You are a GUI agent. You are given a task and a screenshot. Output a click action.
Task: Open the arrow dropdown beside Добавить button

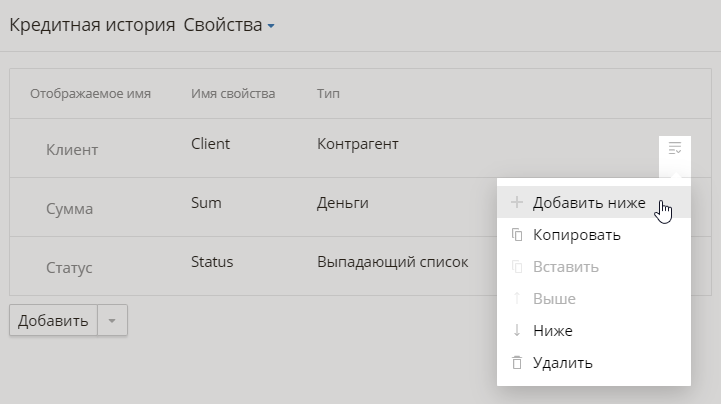click(112, 321)
